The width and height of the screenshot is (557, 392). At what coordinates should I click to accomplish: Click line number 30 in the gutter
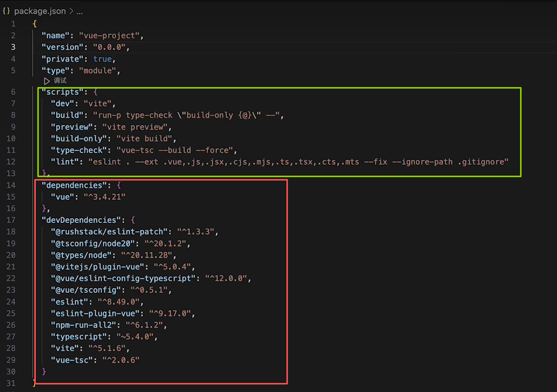(x=11, y=372)
